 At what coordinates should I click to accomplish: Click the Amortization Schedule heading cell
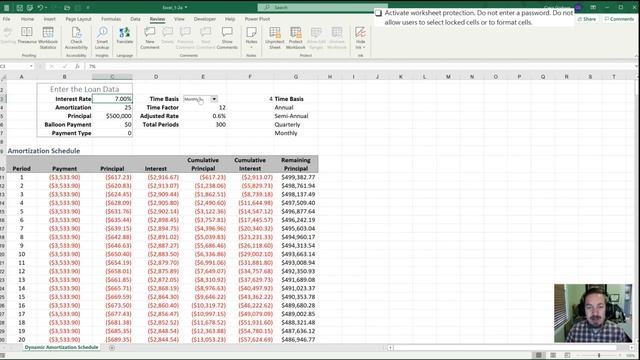(44, 151)
